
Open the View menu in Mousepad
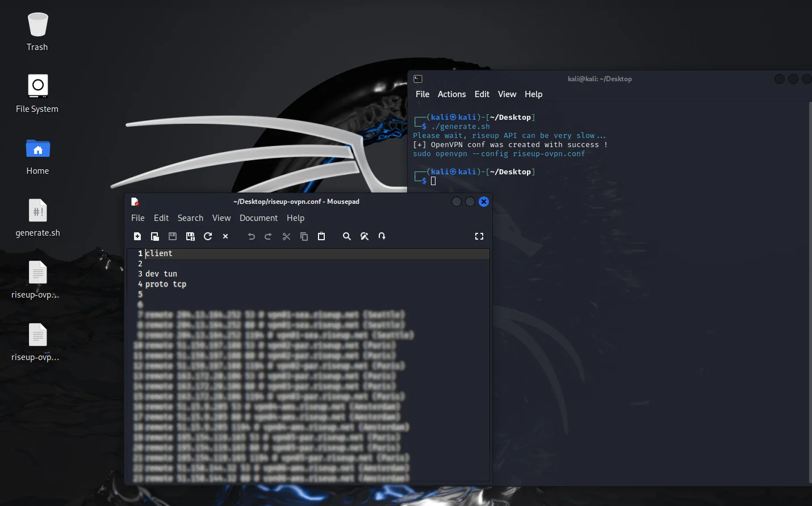pyautogui.click(x=221, y=218)
